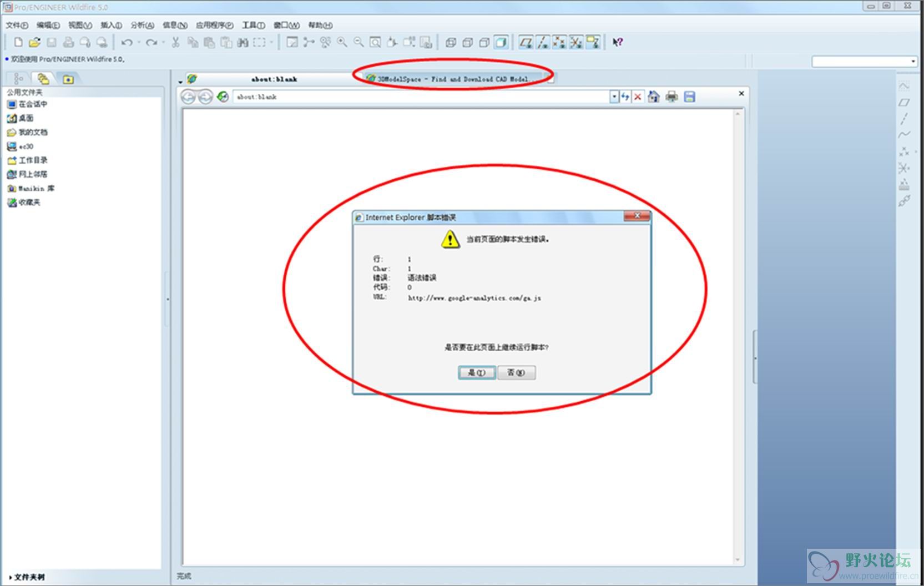Click the Refit view icon
The width and height of the screenshot is (924, 586).
pos(375,42)
